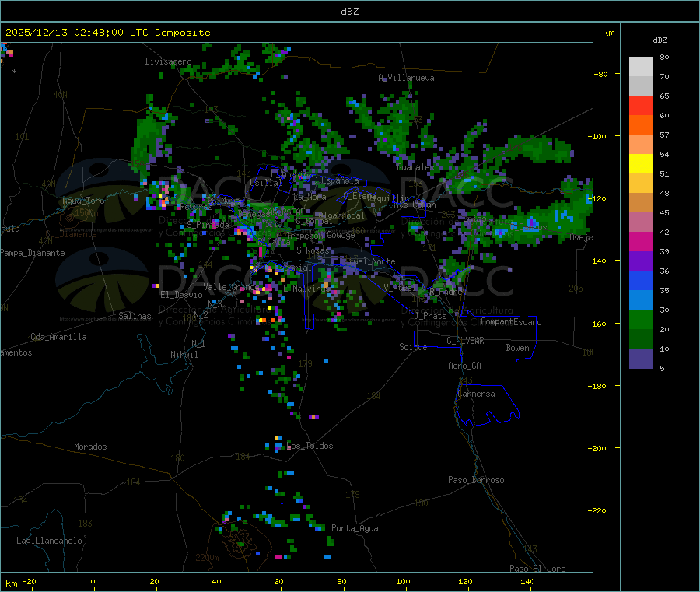Viewport: 700px width, 592px height.
Task: Click the -80 km axis tick label
Action: coord(601,74)
